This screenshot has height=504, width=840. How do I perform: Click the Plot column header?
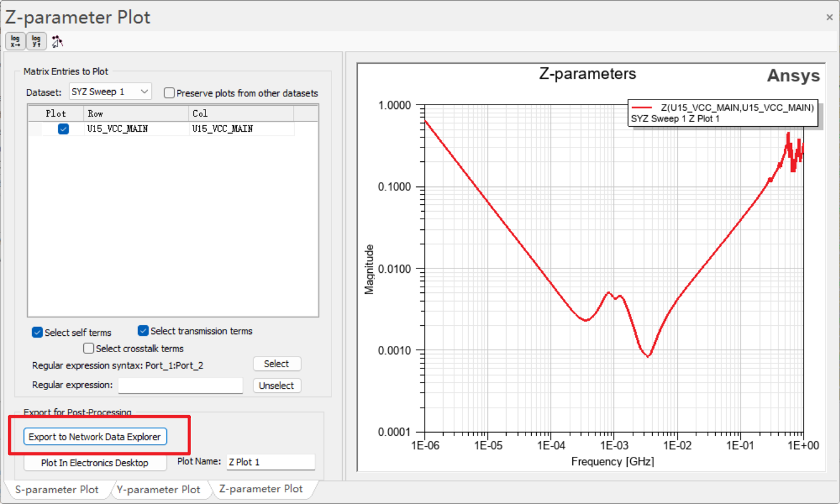[x=56, y=113]
